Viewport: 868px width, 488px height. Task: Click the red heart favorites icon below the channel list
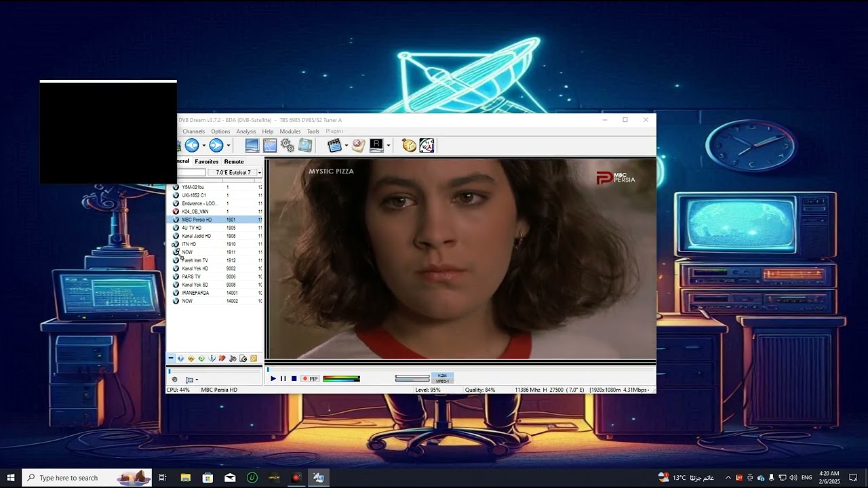pyautogui.click(x=222, y=359)
